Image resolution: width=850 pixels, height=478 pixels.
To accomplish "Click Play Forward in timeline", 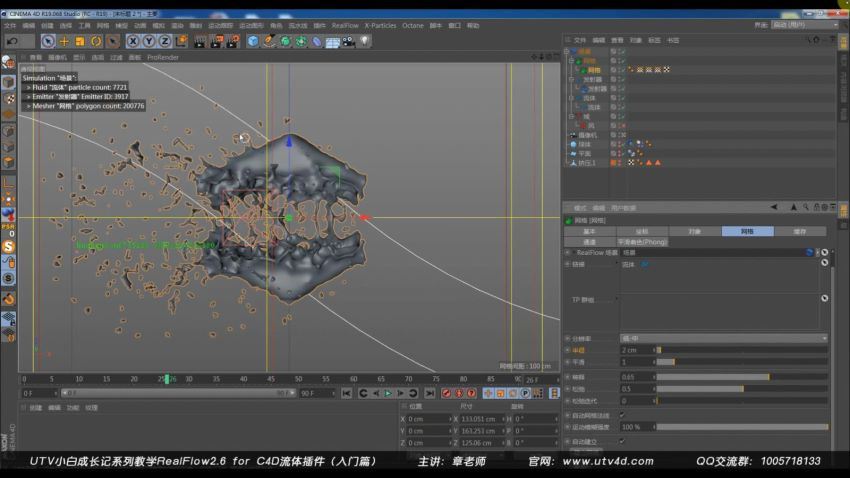I will click(x=388, y=393).
